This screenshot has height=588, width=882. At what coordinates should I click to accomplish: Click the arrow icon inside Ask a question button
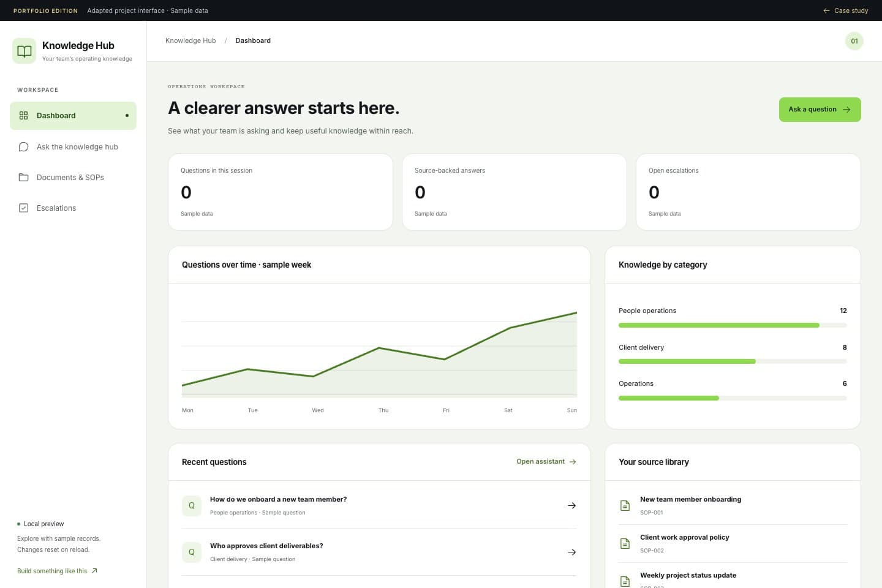(846, 110)
